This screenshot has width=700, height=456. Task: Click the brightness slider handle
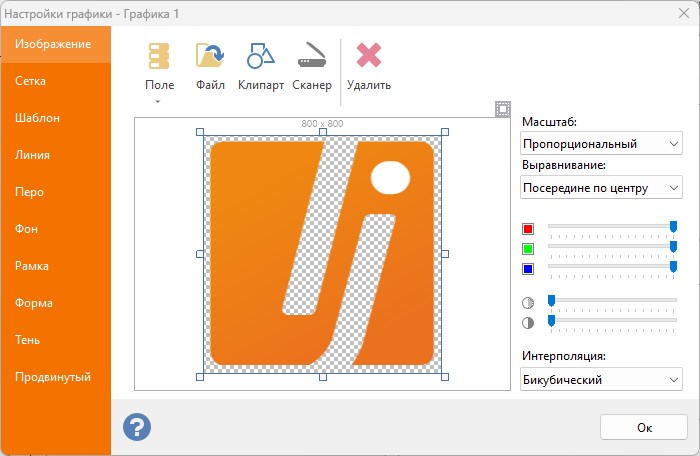(x=551, y=301)
